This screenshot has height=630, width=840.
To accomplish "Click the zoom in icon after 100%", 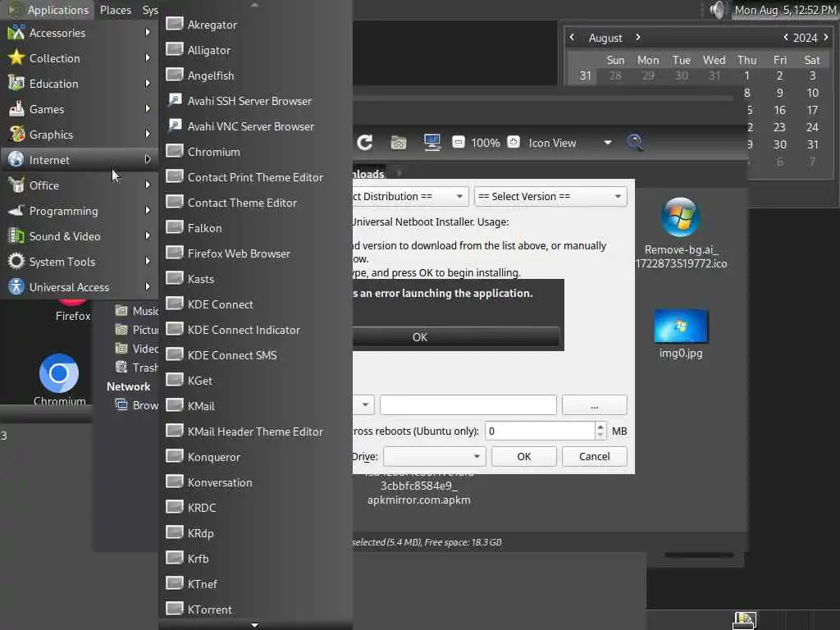I will coord(514,142).
